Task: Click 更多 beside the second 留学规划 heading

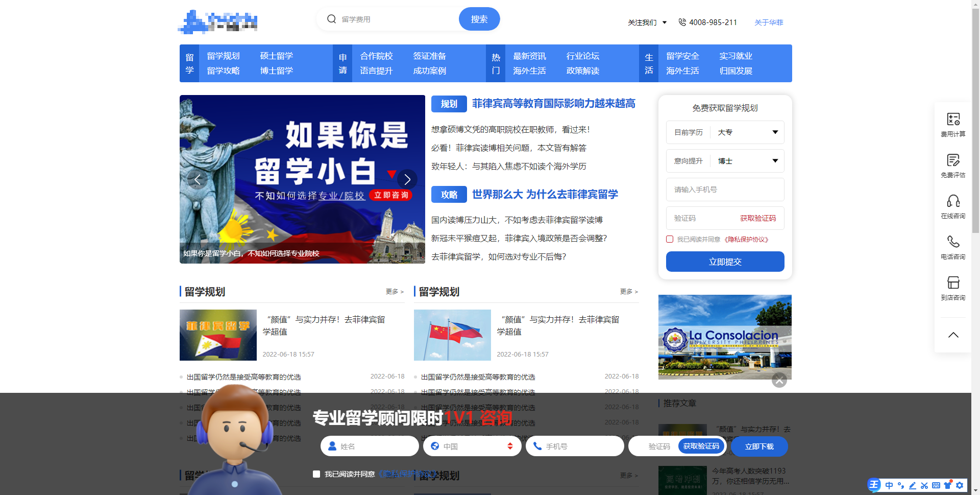Action: pyautogui.click(x=629, y=292)
